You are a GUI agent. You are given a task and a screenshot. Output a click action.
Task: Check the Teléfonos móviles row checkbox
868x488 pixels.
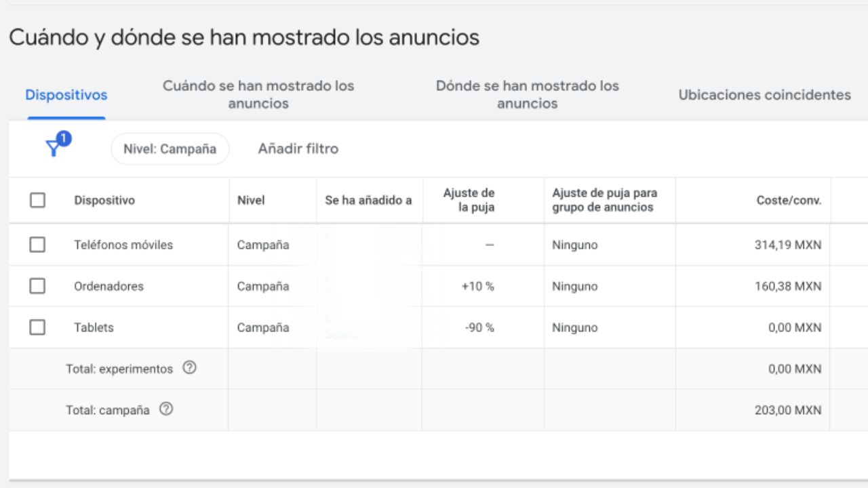click(x=37, y=245)
